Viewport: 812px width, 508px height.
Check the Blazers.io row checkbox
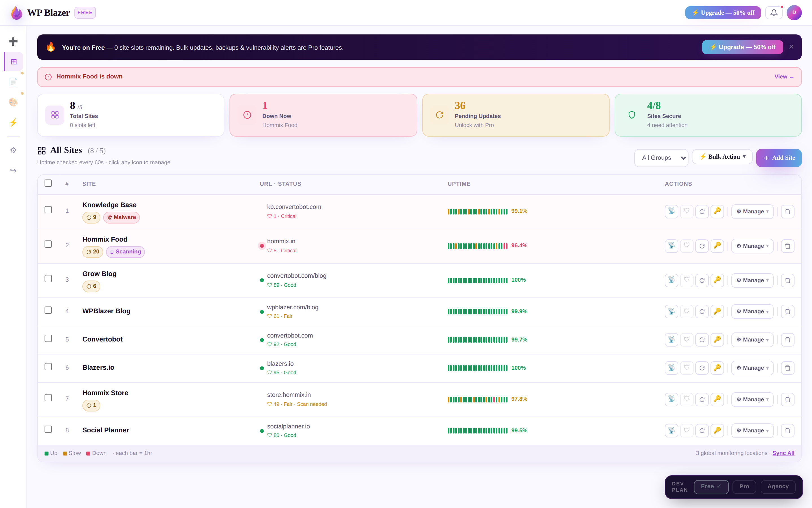pos(48,367)
